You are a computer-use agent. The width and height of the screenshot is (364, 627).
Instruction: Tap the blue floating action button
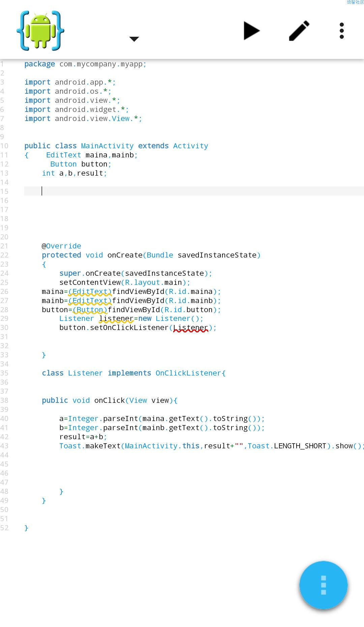(324, 585)
